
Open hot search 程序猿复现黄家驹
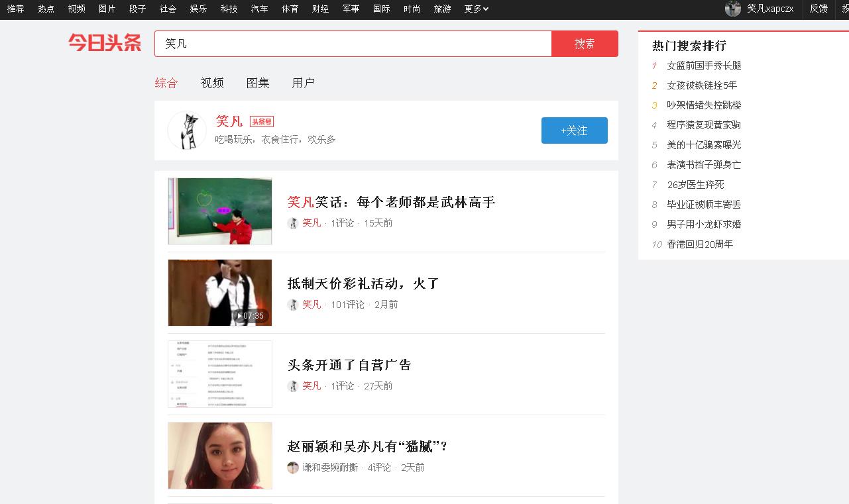[704, 125]
